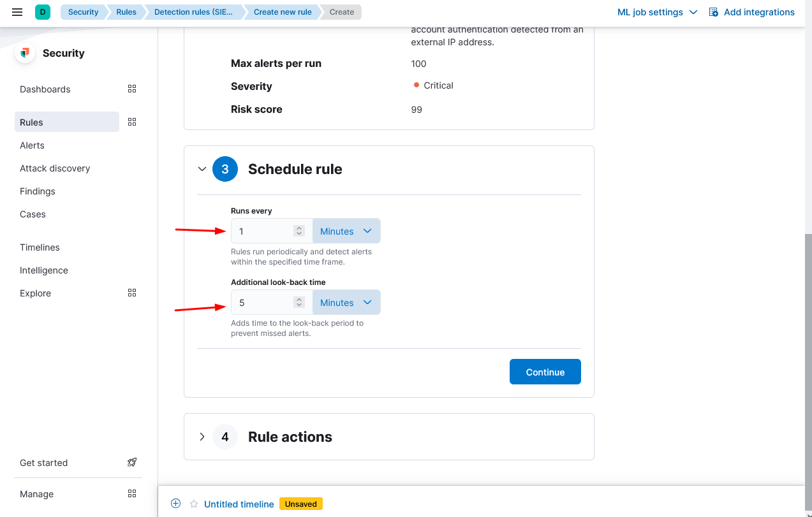The width and height of the screenshot is (812, 517).
Task: Click the Continue button
Action: click(545, 372)
